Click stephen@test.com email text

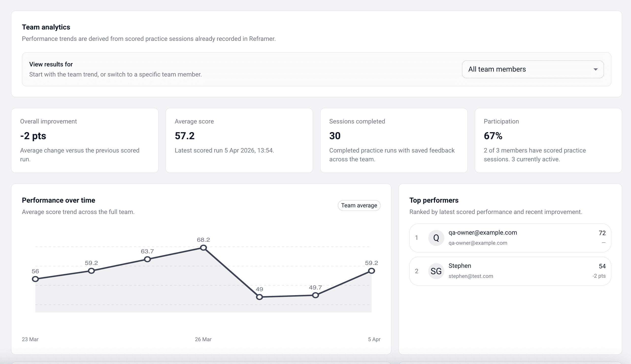[x=471, y=276]
